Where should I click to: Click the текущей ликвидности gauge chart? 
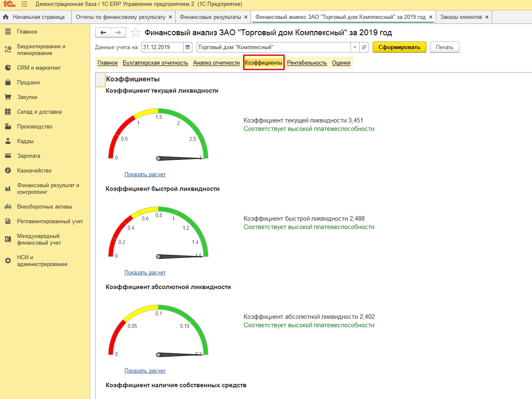[x=158, y=134]
